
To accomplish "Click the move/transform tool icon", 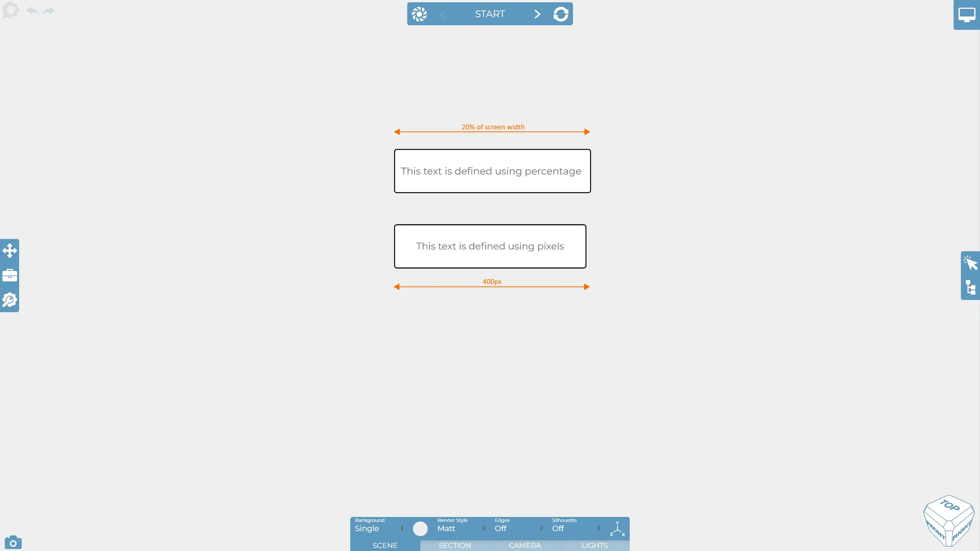I will click(x=10, y=249).
